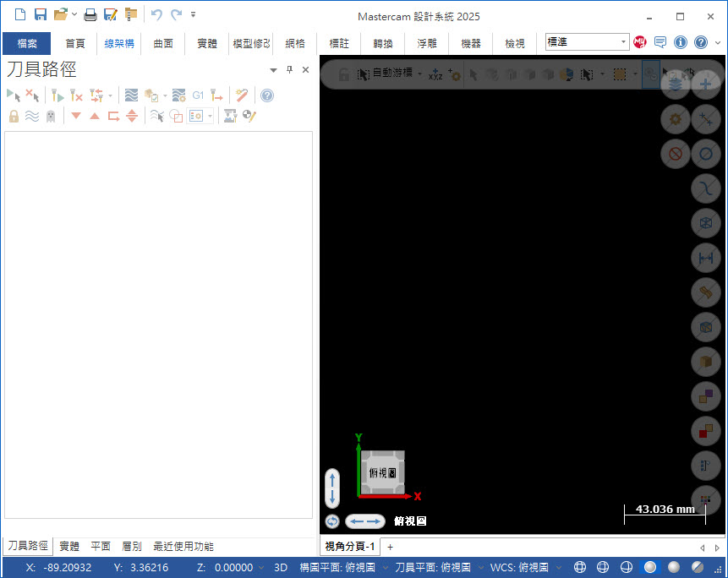
Task: Open the 構圖平面 dropdown in status bar
Action: 386,568
